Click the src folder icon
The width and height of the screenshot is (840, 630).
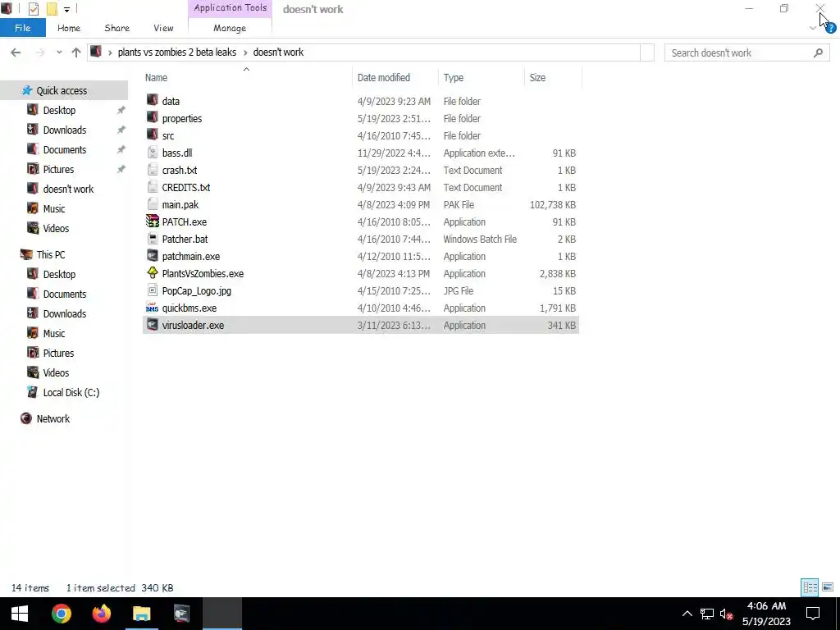[x=152, y=135]
